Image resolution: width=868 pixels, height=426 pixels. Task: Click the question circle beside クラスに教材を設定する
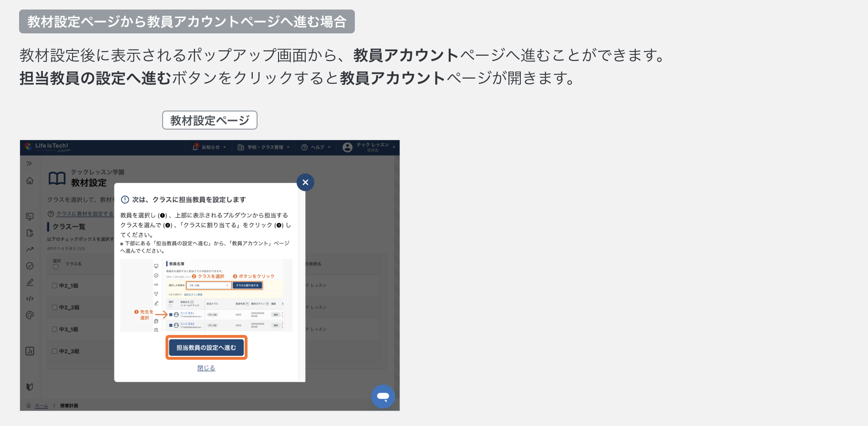pyautogui.click(x=51, y=214)
